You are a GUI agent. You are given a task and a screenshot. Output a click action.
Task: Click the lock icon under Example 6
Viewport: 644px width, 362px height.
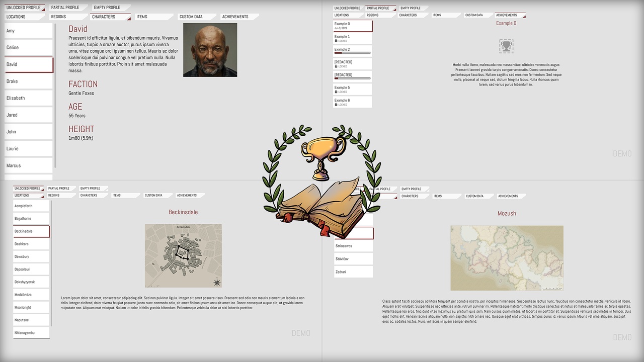tap(336, 105)
